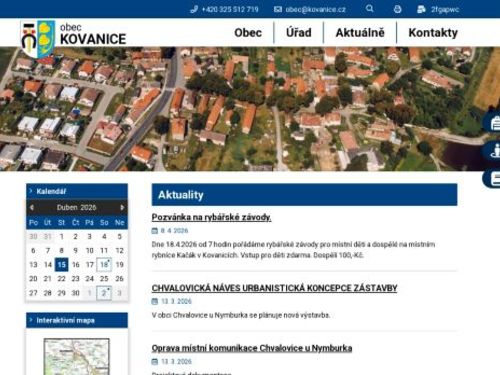
Task: Click the interactive map thumbnail
Action: (76, 356)
